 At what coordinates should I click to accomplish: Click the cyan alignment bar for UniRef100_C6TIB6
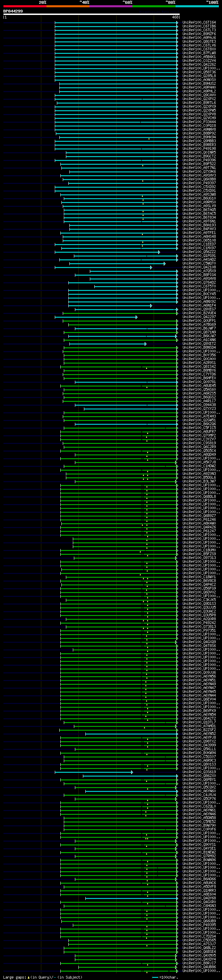[x=116, y=27]
